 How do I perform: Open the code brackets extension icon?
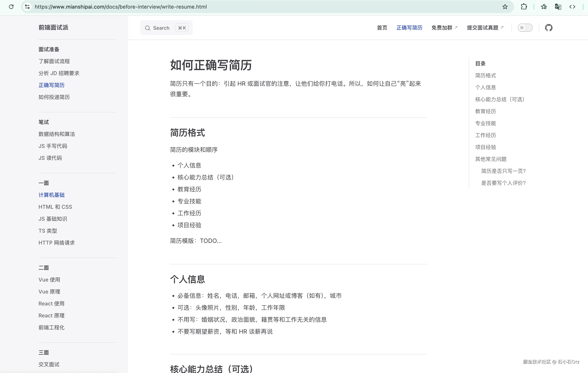point(572,7)
